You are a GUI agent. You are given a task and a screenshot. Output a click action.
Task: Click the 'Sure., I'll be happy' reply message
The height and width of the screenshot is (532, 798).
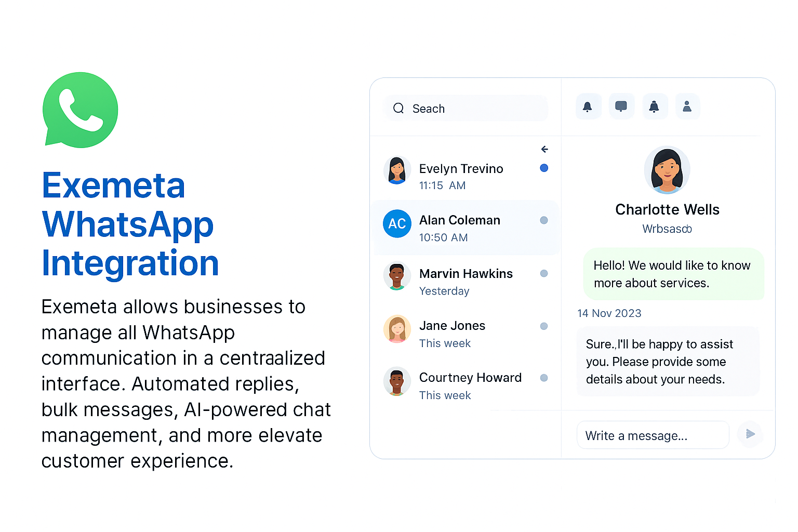pos(668,361)
